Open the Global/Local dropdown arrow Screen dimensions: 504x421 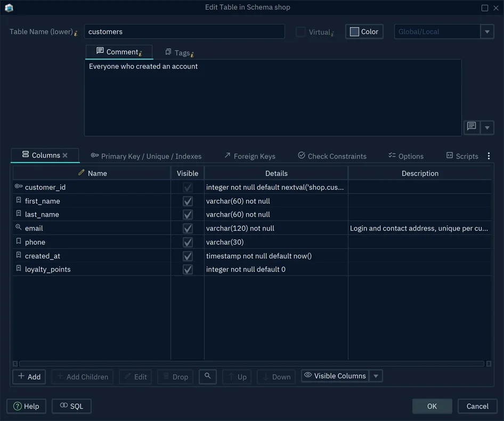tap(487, 32)
